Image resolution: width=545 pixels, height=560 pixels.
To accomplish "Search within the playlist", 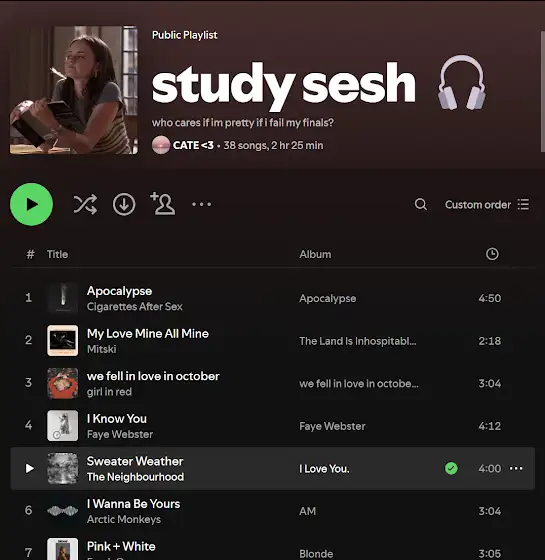I will [x=421, y=204].
